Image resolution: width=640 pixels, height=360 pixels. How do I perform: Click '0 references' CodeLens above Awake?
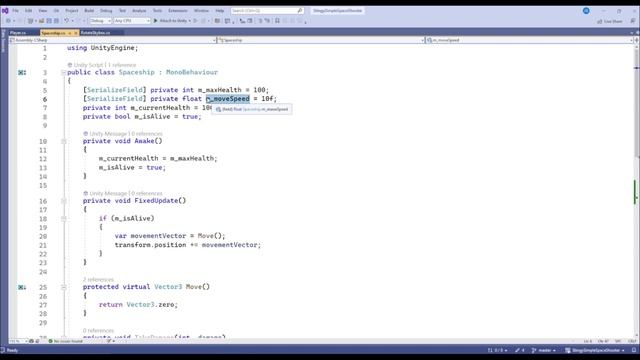[x=147, y=133]
